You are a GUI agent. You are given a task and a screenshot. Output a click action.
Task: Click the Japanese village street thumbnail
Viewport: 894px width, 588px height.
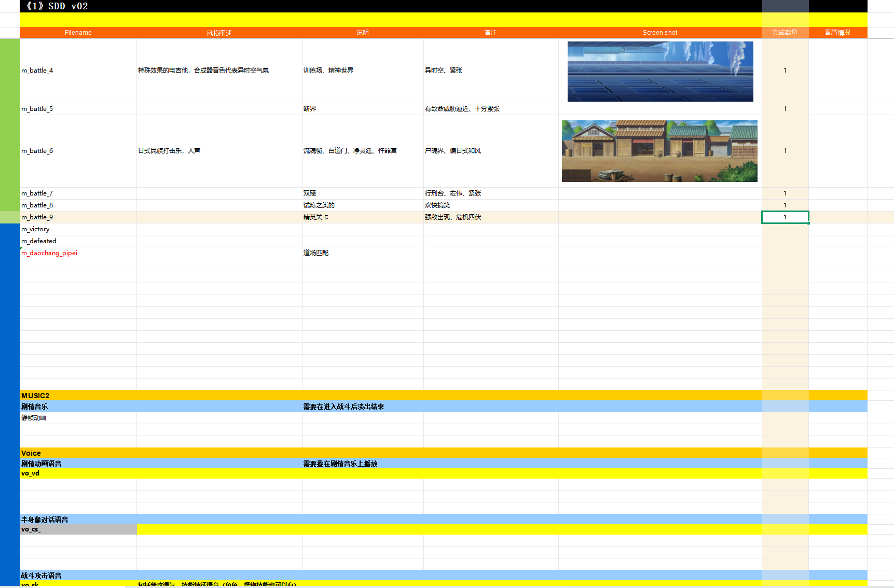tap(659, 151)
